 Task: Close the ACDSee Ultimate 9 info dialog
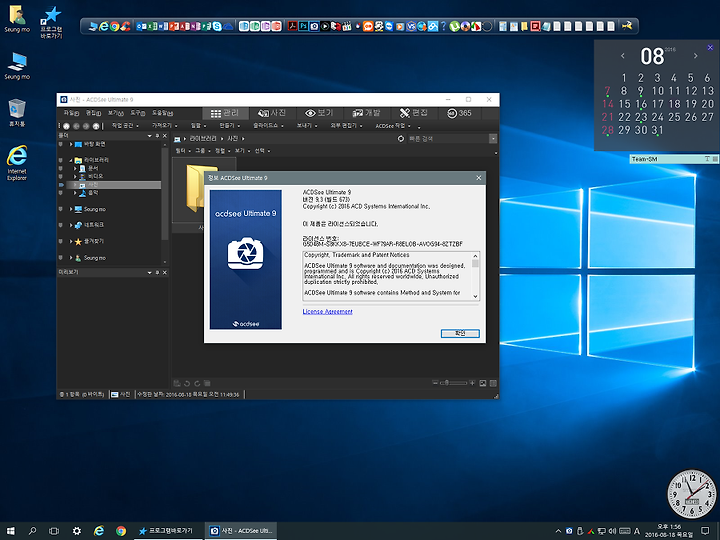click(478, 178)
